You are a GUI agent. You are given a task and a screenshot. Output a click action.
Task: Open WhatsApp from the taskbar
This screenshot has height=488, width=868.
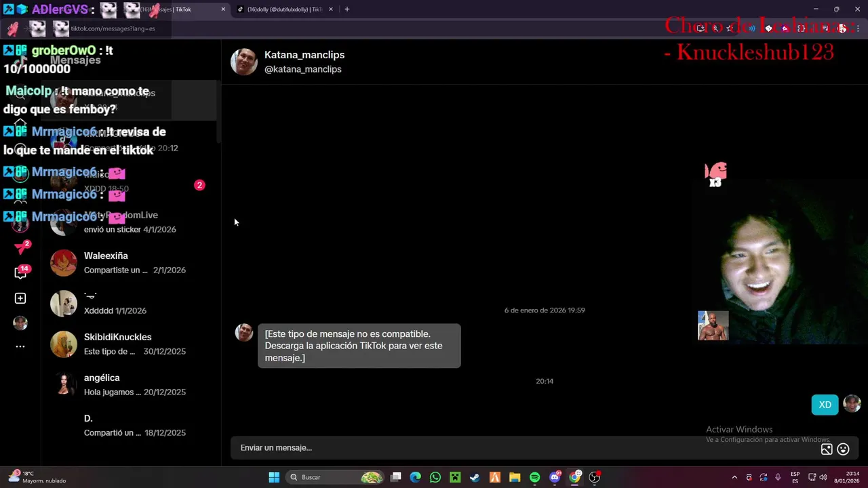[435, 477]
